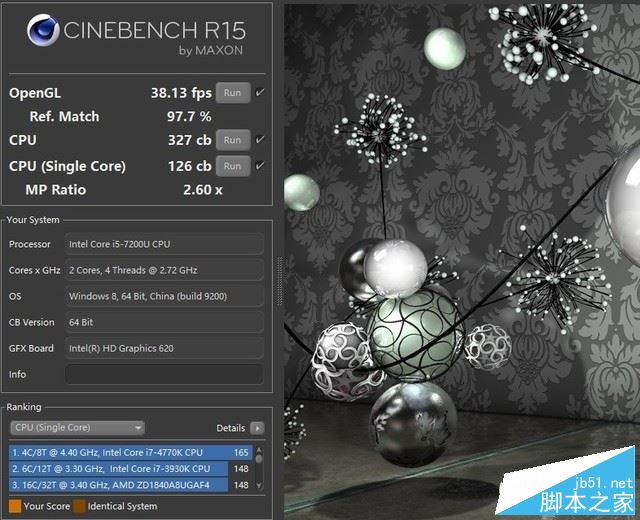Viewport: 640px width, 520px height.
Task: Select the Intel Core i7-4770K ranking entry
Action: (x=130, y=452)
